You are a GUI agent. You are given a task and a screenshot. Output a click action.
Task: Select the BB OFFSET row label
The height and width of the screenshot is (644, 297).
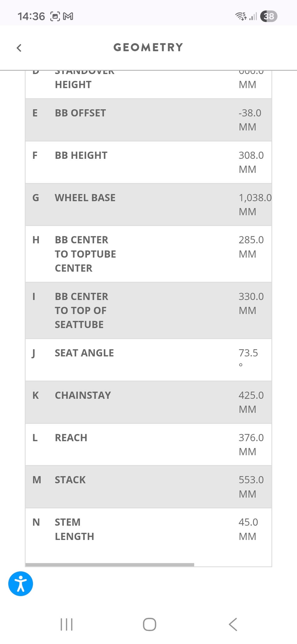80,113
